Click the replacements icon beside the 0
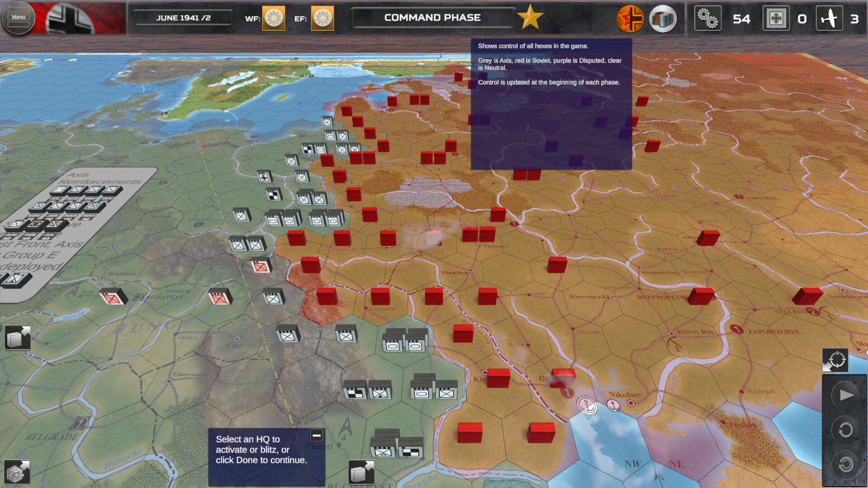The image size is (868, 488). coord(776,19)
